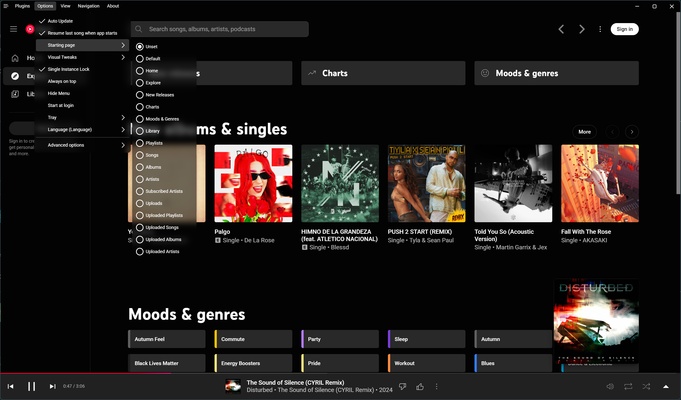
Task: Click the search songs input field
Action: click(x=220, y=29)
